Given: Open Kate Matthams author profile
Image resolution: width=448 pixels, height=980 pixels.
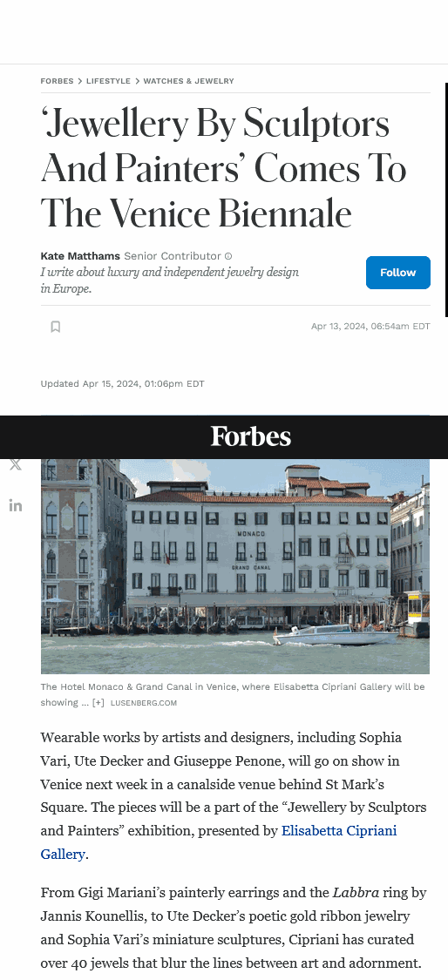Looking at the screenshot, I should pos(80,255).
